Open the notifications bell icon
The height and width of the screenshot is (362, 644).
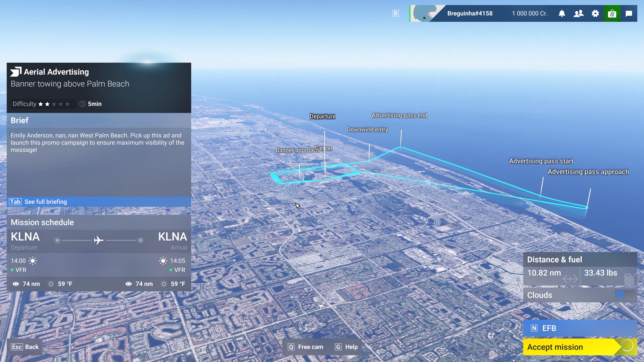pyautogui.click(x=562, y=13)
